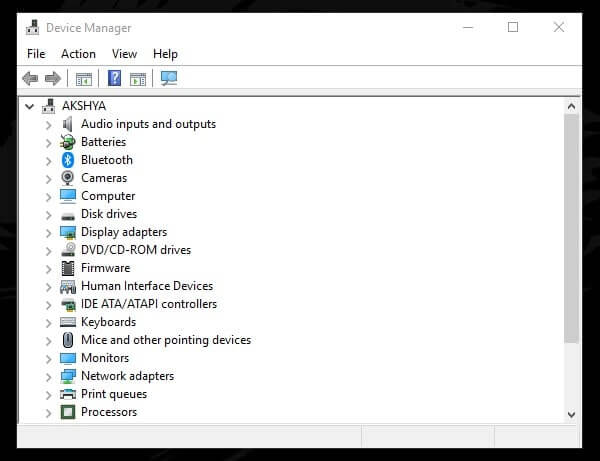600x461 pixels.
Task: Open the Help menu
Action: 165,54
